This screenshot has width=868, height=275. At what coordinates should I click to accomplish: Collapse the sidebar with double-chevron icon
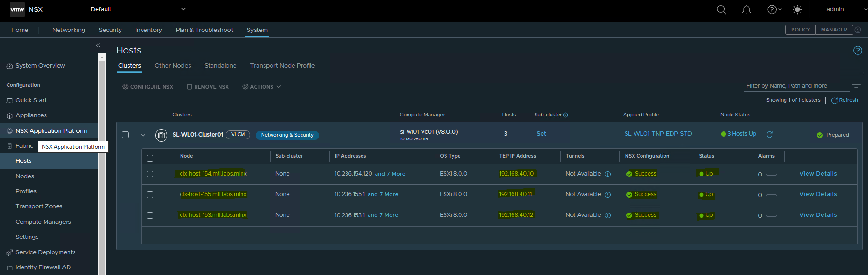(98, 45)
